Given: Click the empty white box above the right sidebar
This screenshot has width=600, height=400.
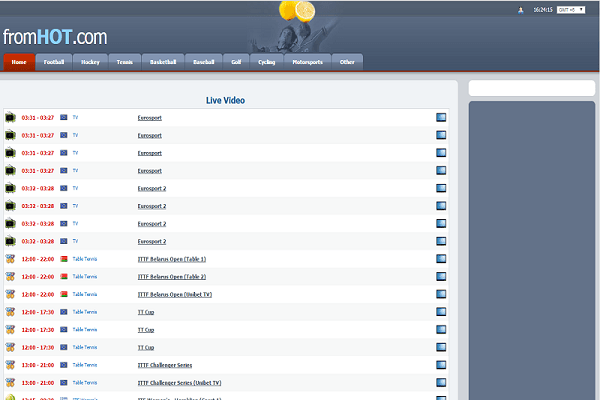Looking at the screenshot, I should 532,88.
